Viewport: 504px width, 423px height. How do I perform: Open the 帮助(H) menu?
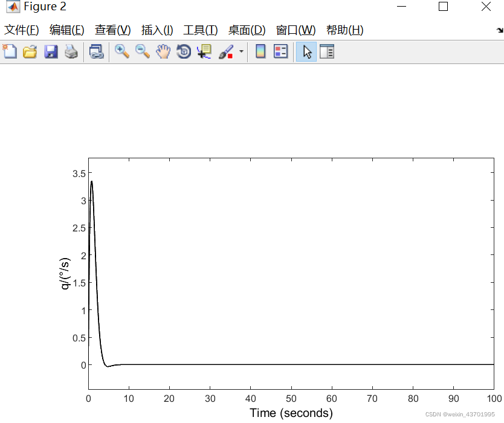pos(345,30)
